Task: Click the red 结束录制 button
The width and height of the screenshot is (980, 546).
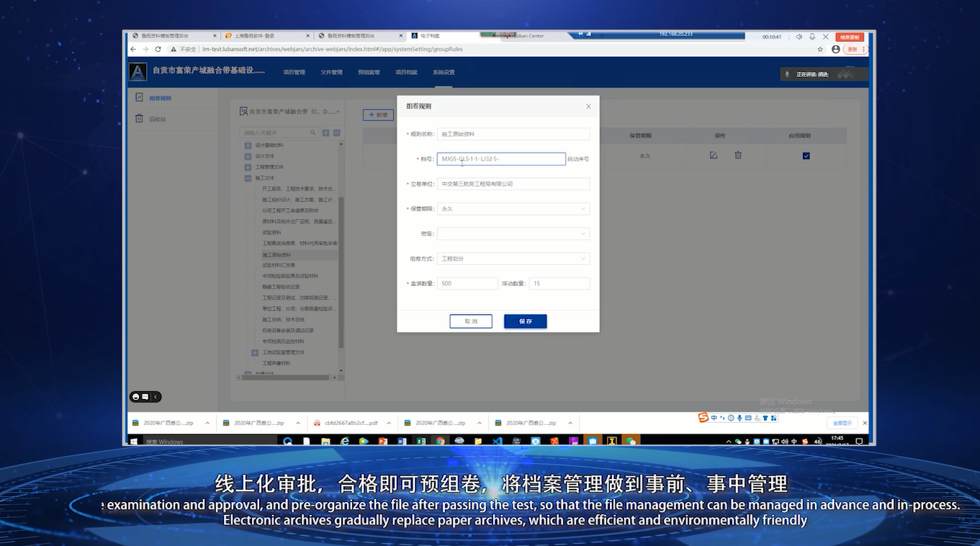Action: 850,37
